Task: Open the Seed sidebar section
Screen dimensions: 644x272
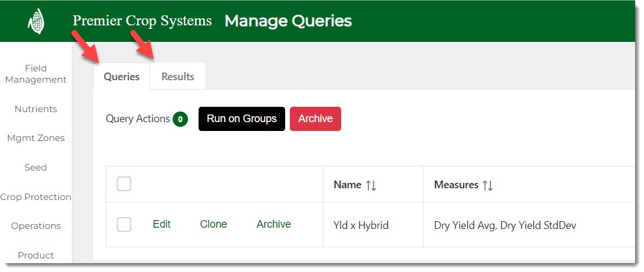Action: [x=35, y=168]
